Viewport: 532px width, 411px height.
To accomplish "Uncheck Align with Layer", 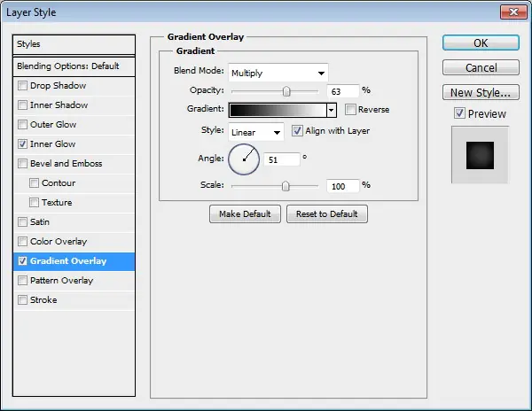I will [297, 131].
